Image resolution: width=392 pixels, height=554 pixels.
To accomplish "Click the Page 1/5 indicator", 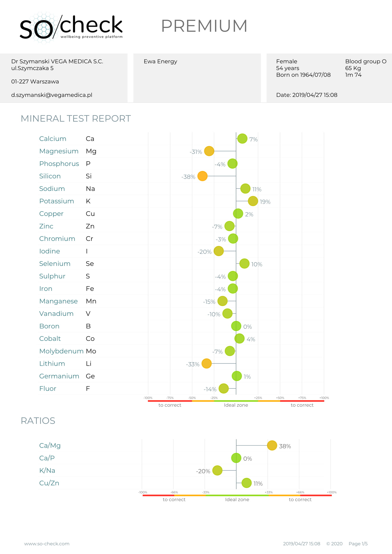I will pos(358,544).
